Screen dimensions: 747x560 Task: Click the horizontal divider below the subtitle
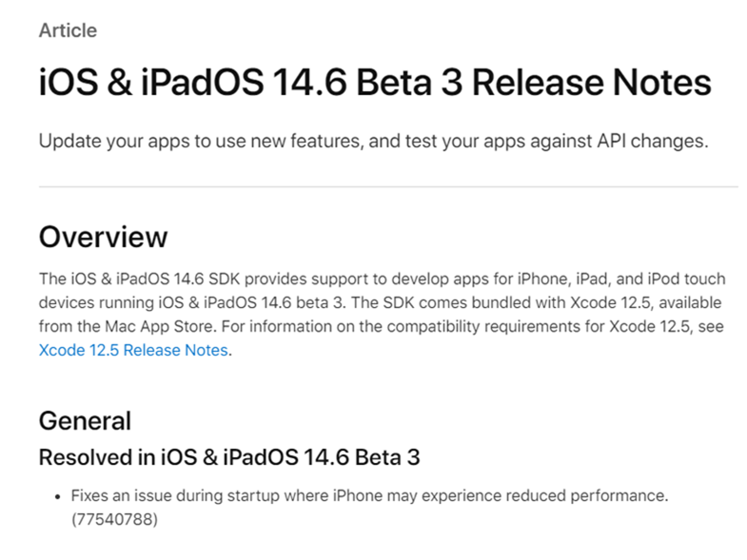[x=388, y=186]
